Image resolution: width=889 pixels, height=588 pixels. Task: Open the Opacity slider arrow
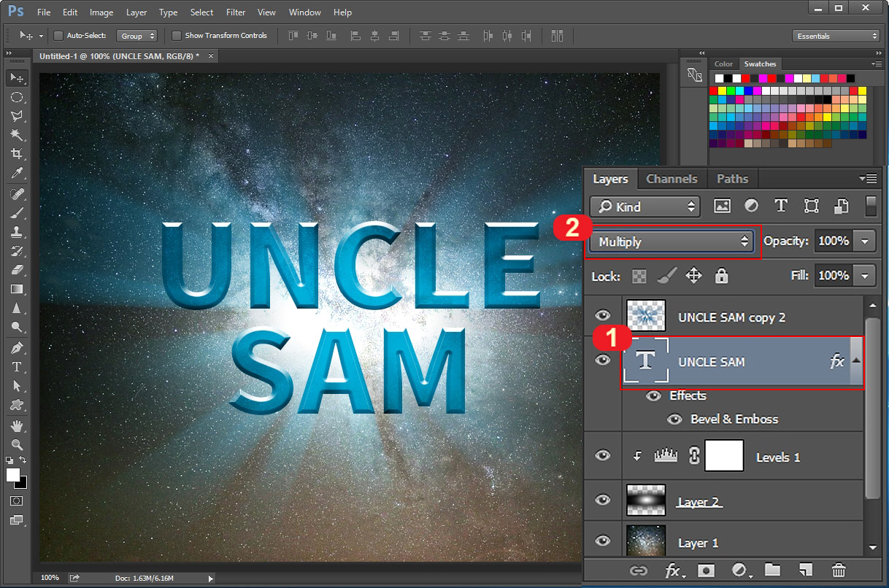click(865, 241)
